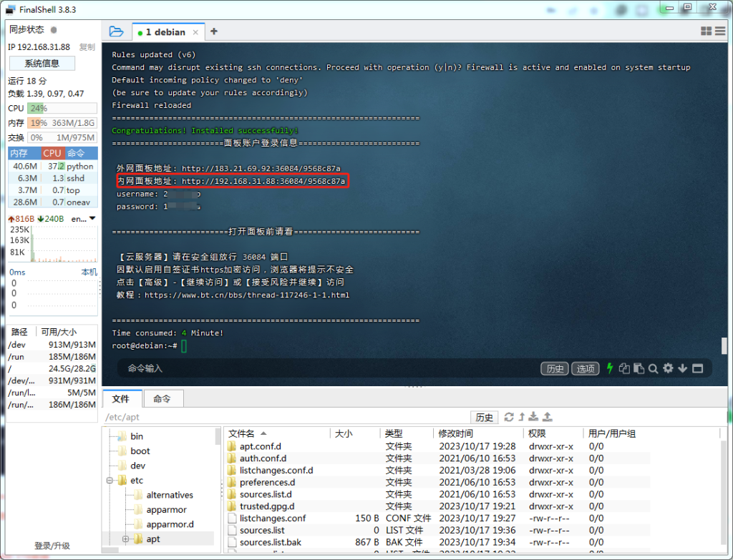Sort files by 类型 column header
733x560 pixels.
(407, 433)
